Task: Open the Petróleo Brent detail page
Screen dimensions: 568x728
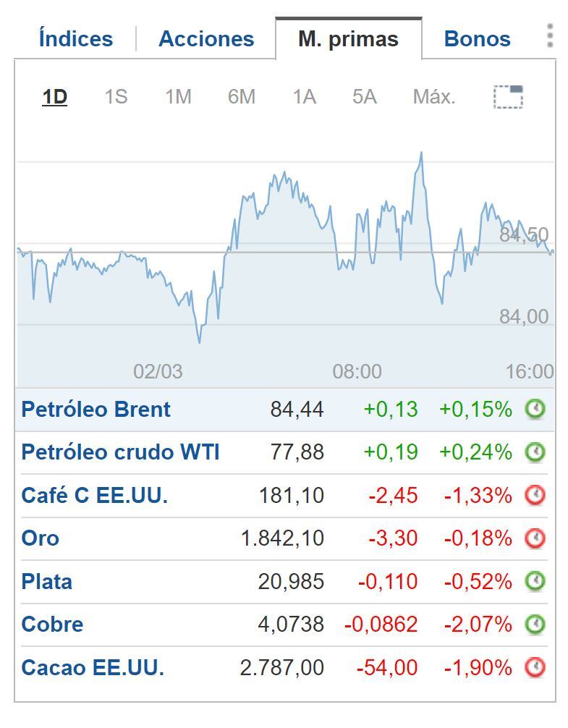Action: coord(96,409)
